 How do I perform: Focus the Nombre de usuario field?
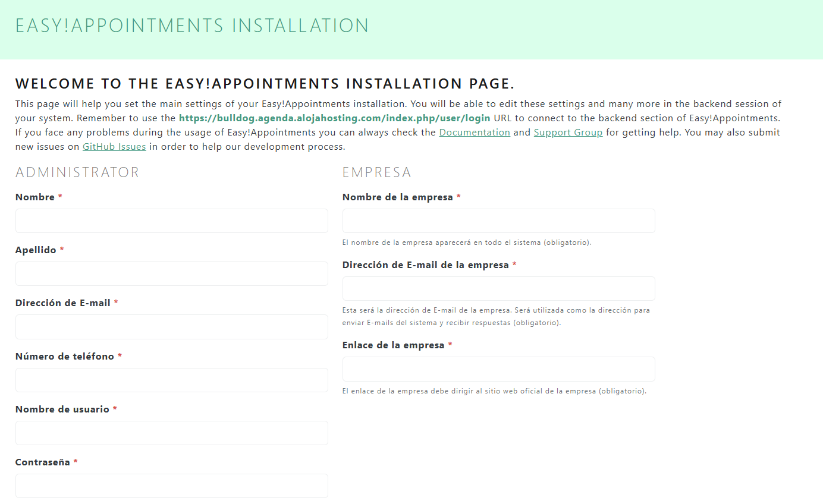click(x=171, y=433)
